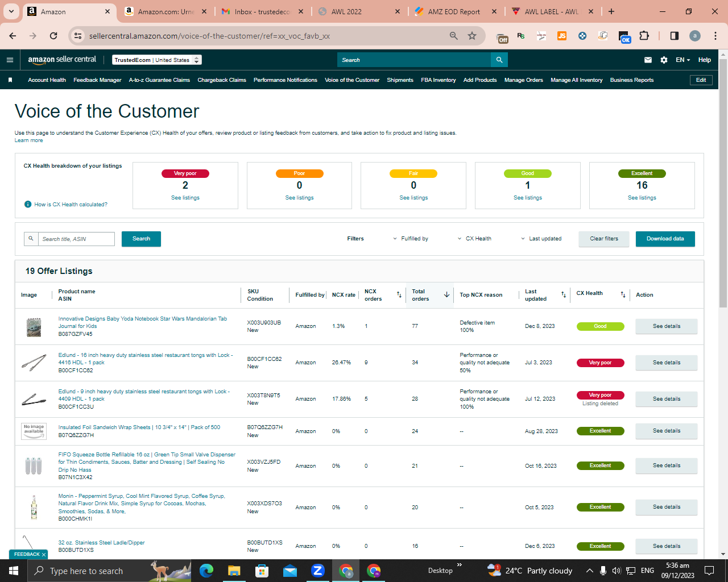See listings under Excellent card
This screenshot has height=582, width=728.
click(x=642, y=198)
